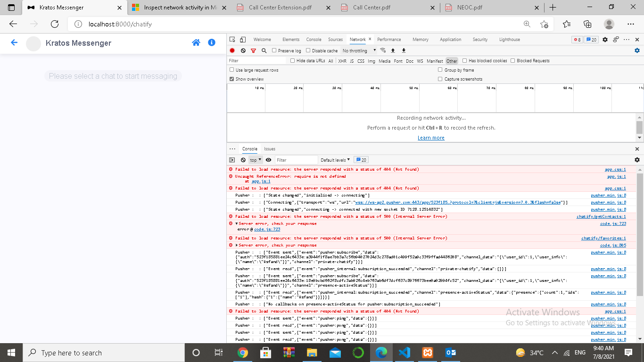
Task: Import a HAR file
Action: pyautogui.click(x=393, y=50)
